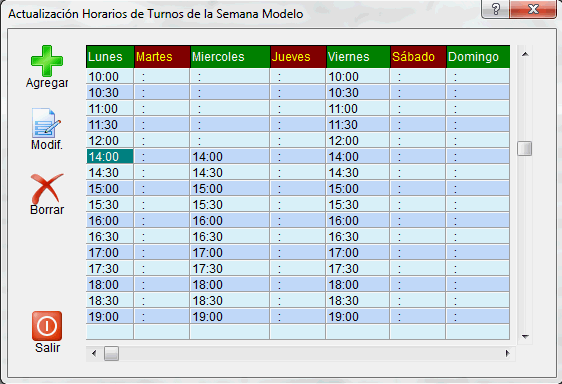
Task: Click the horizontal scrollbar thumb
Action: (111, 354)
